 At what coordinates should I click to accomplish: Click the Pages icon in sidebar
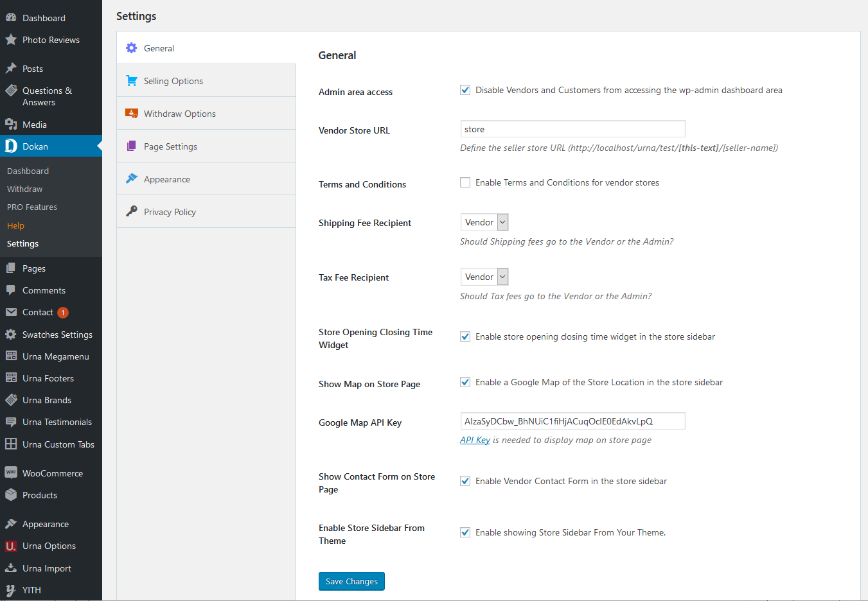click(x=11, y=268)
